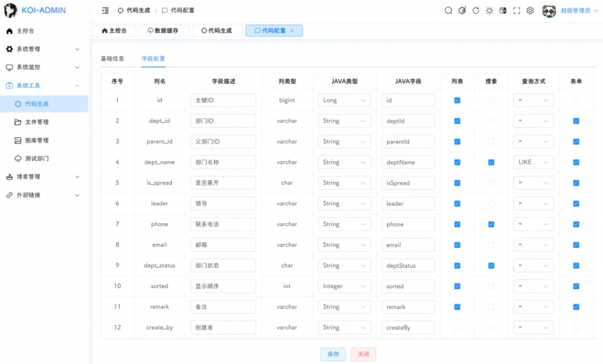This screenshot has width=603, height=364.
Task: Click the KOI-ADMIN panda logo
Action: 11,11
